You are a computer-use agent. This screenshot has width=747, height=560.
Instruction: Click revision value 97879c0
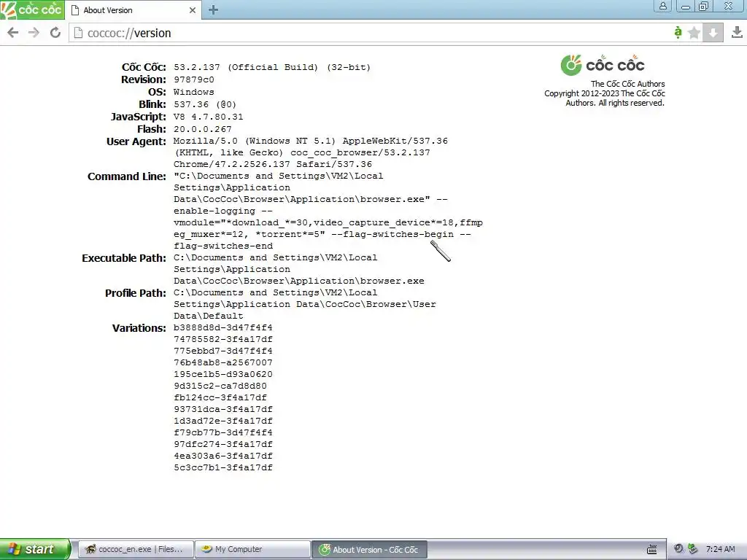[194, 79]
